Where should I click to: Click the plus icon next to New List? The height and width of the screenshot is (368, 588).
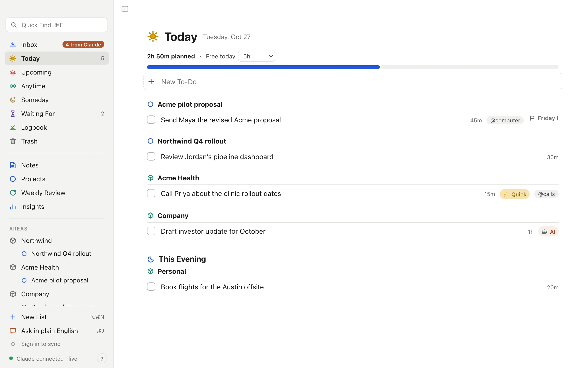[13, 317]
